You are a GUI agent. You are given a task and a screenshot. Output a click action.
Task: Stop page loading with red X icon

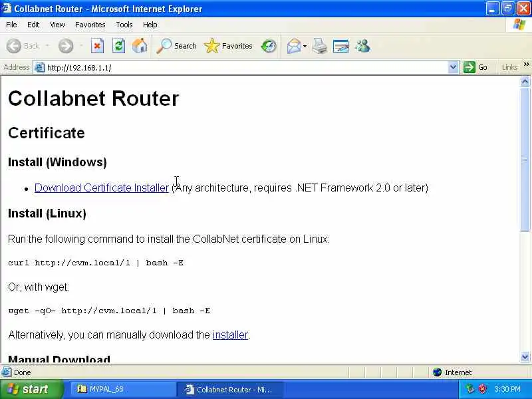[x=97, y=46]
